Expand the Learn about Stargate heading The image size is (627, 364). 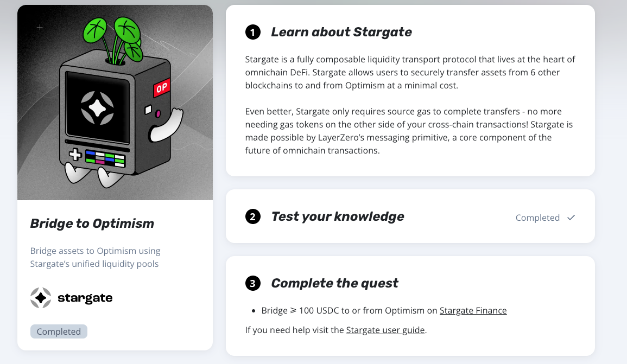click(x=341, y=32)
